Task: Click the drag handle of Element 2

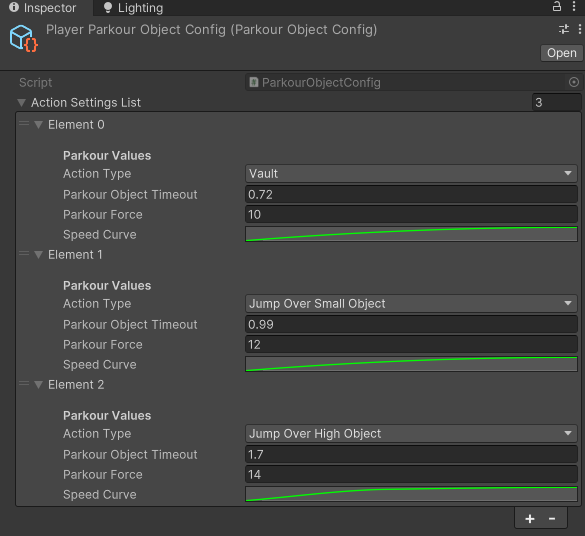Action: tap(24, 383)
